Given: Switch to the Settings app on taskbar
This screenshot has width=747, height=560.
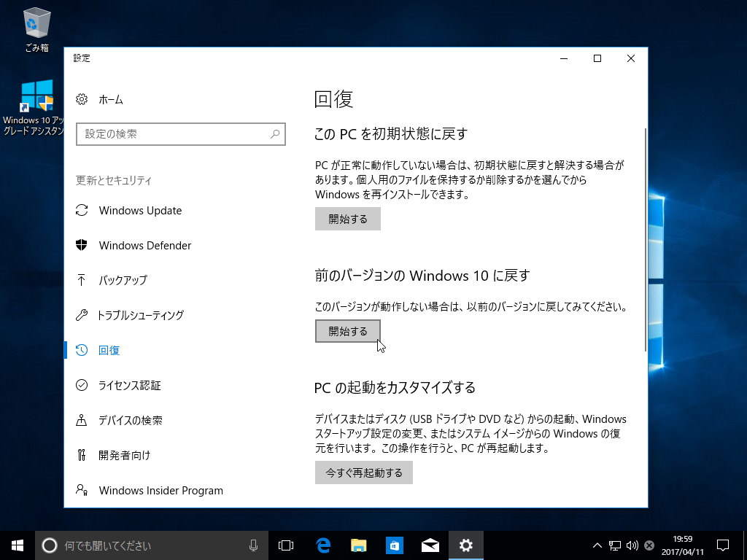Looking at the screenshot, I should tap(466, 545).
